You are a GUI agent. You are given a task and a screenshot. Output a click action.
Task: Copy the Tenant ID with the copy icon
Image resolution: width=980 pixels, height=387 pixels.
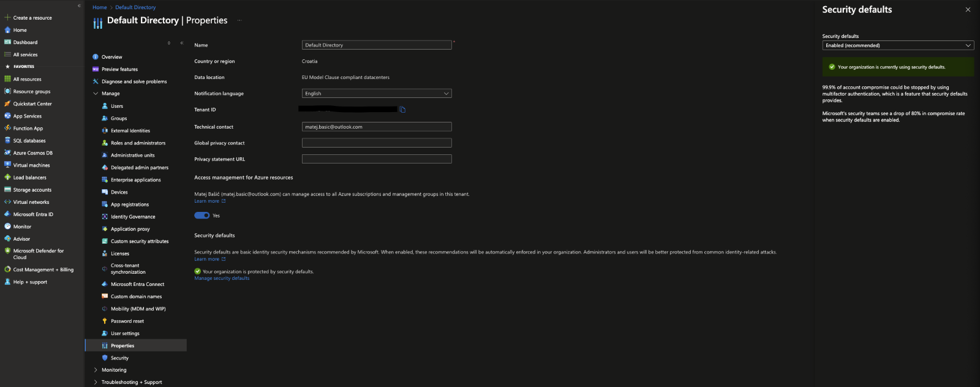tap(402, 110)
